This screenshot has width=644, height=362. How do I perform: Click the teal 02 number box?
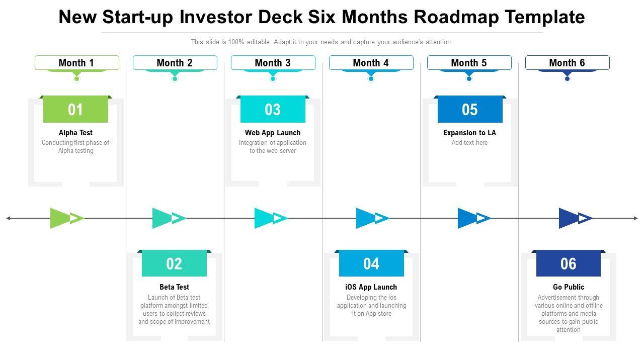click(x=174, y=263)
